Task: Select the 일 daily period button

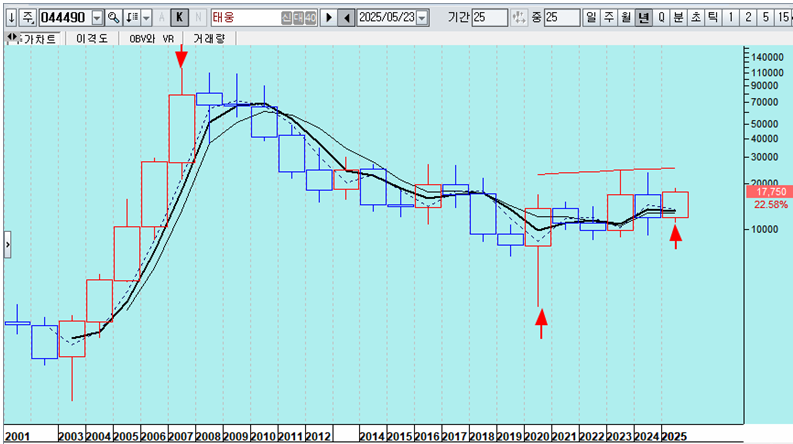Action: (590, 18)
